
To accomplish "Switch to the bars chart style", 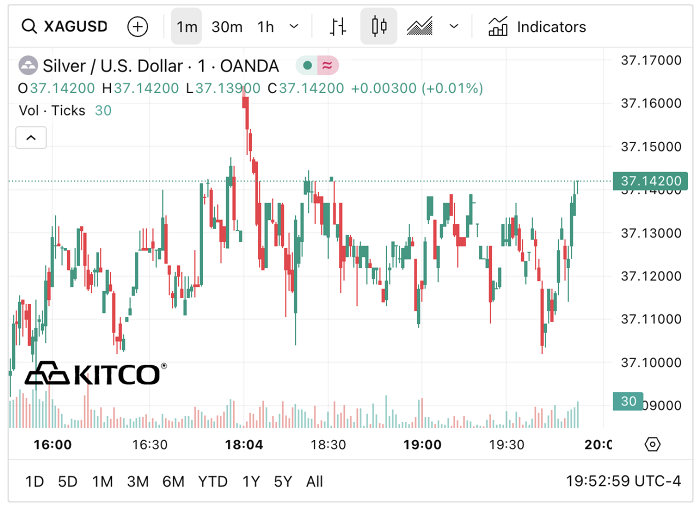I will click(x=338, y=27).
